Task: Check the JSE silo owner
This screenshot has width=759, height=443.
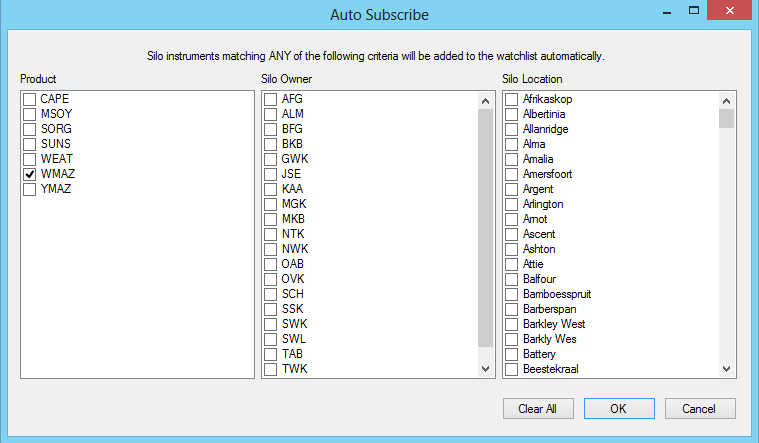Action: (x=271, y=174)
